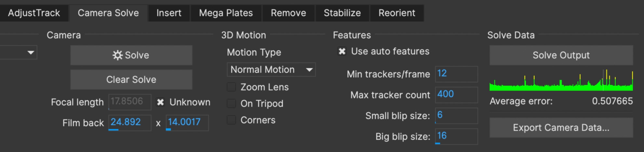Click Export Camera Data button
Viewport: 644px width, 152px height.
[561, 128]
